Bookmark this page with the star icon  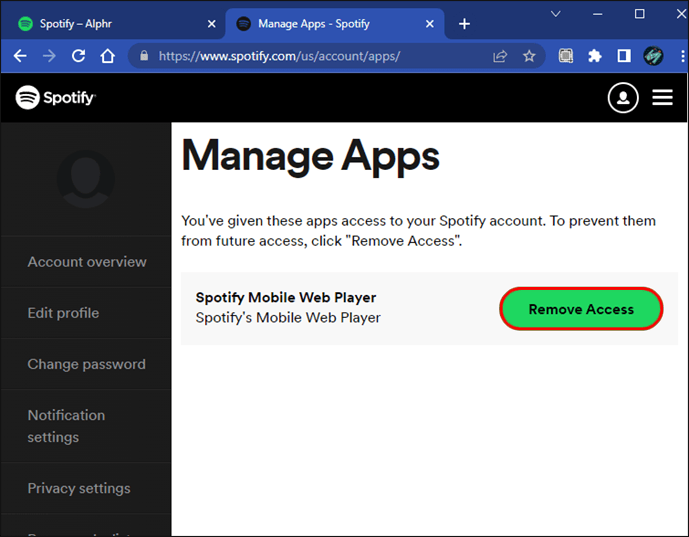pyautogui.click(x=529, y=56)
